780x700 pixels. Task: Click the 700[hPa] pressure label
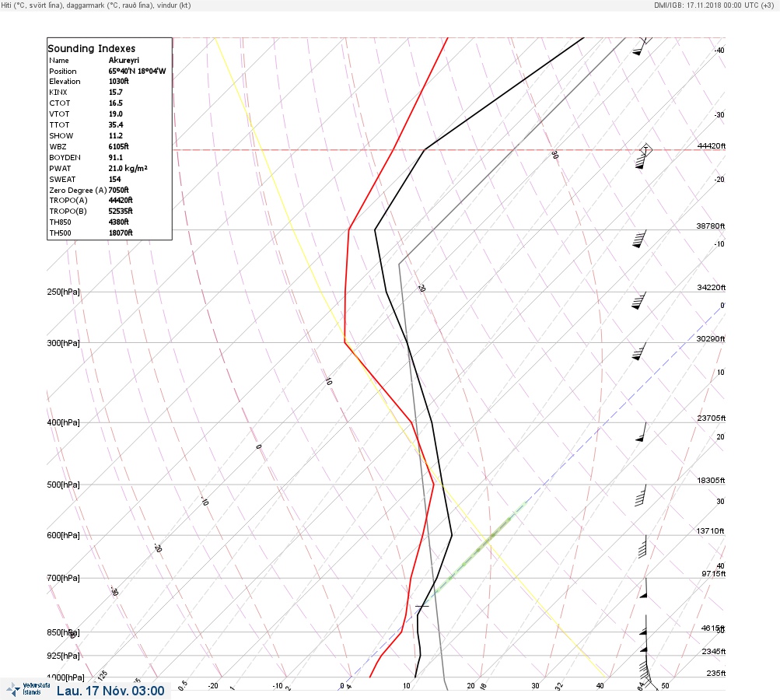(63, 578)
